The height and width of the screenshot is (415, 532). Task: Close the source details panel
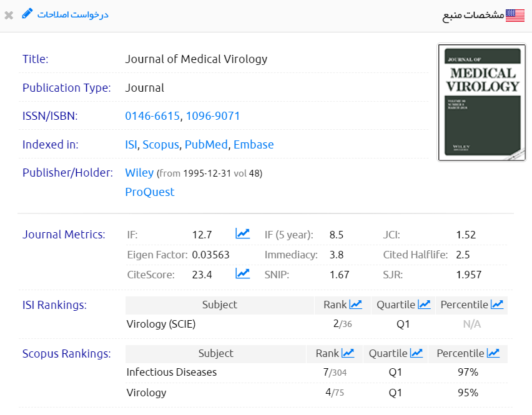coord(9,15)
